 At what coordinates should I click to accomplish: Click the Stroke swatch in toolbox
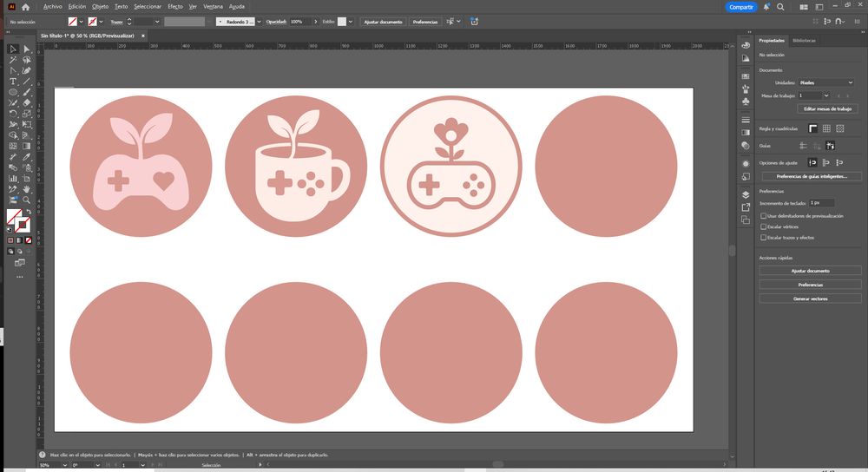[23, 225]
